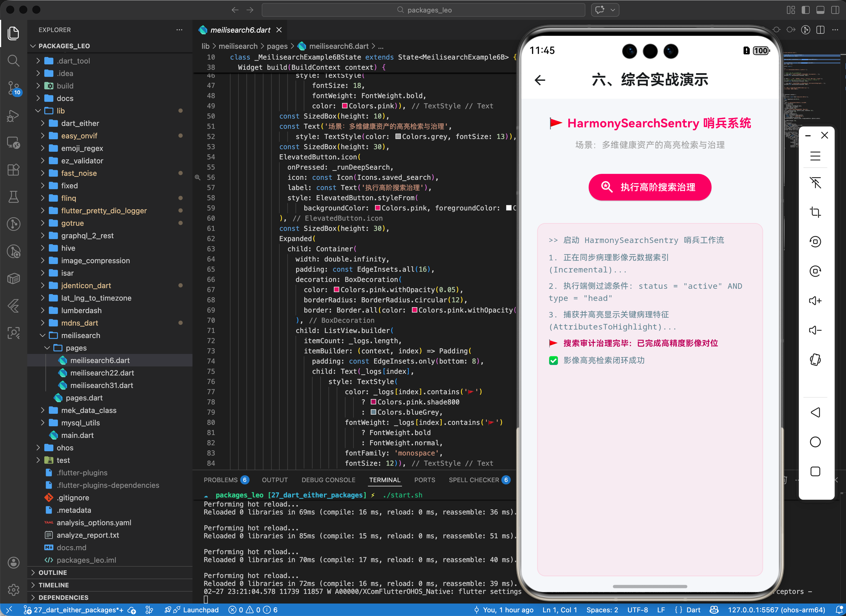Open the Testing flask view
Screen dimensions: 846x616
(13, 197)
